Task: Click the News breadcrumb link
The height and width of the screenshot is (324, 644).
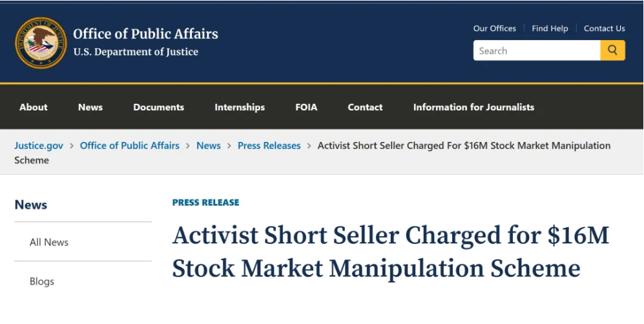Action: tap(209, 145)
